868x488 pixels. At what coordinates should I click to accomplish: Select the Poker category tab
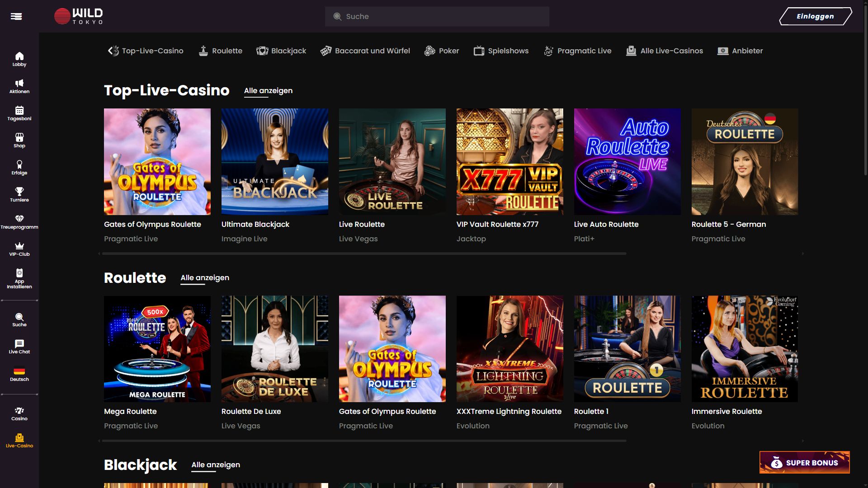point(442,51)
